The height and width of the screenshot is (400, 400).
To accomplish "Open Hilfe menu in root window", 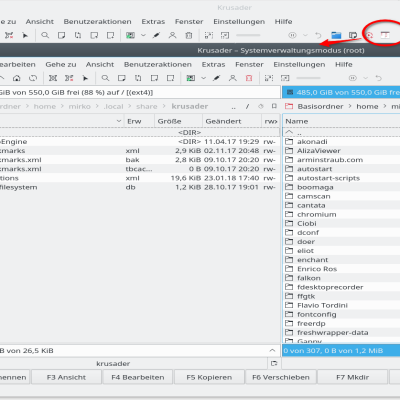I will click(x=344, y=64).
